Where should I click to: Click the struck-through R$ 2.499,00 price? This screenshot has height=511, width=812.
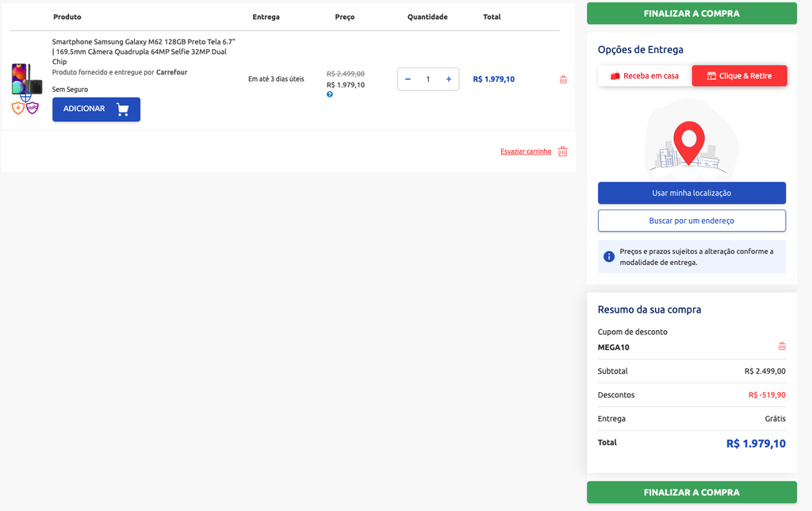(x=346, y=74)
